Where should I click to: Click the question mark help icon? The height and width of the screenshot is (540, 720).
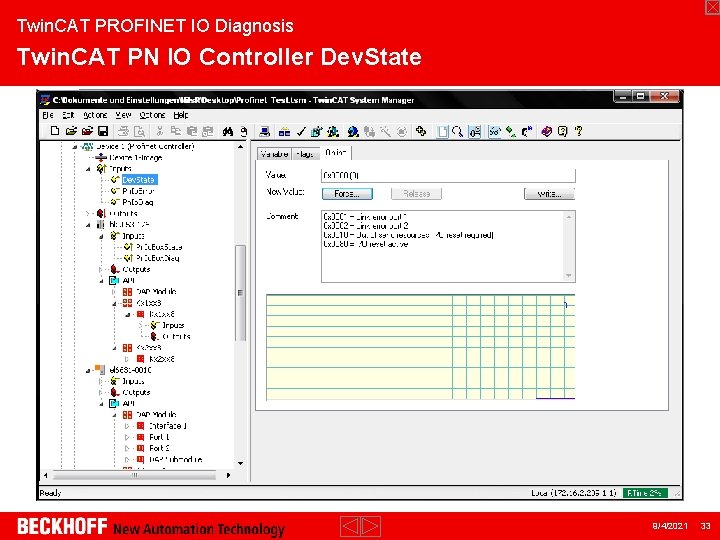579,131
